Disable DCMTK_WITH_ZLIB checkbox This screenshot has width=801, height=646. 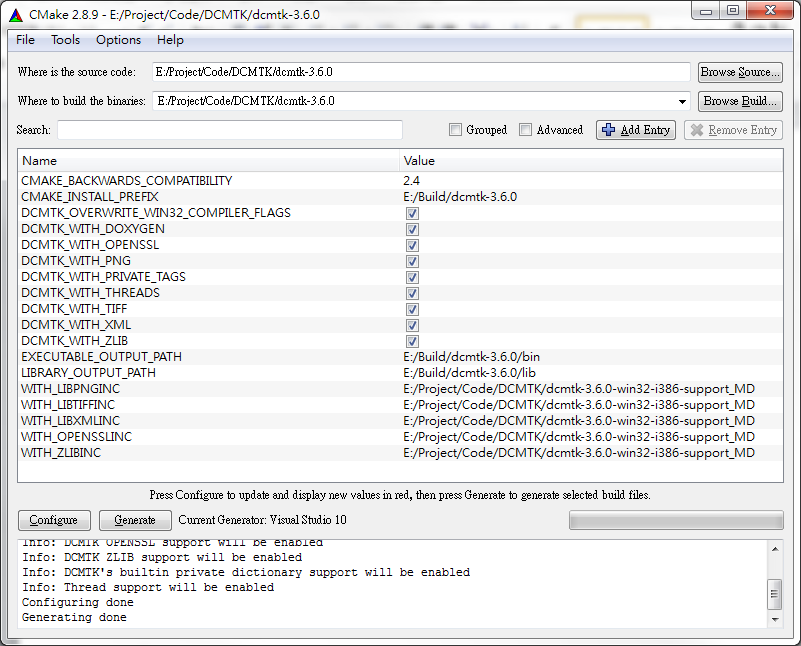412,341
